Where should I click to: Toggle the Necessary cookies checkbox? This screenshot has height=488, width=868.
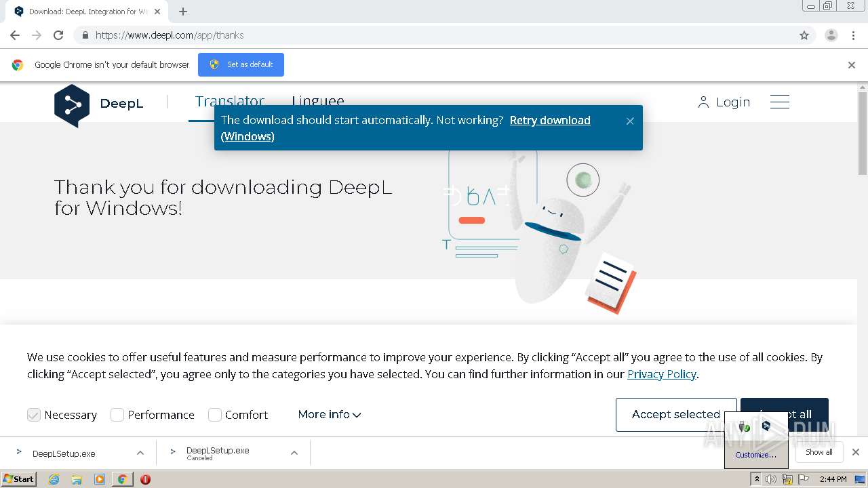pyautogui.click(x=34, y=415)
